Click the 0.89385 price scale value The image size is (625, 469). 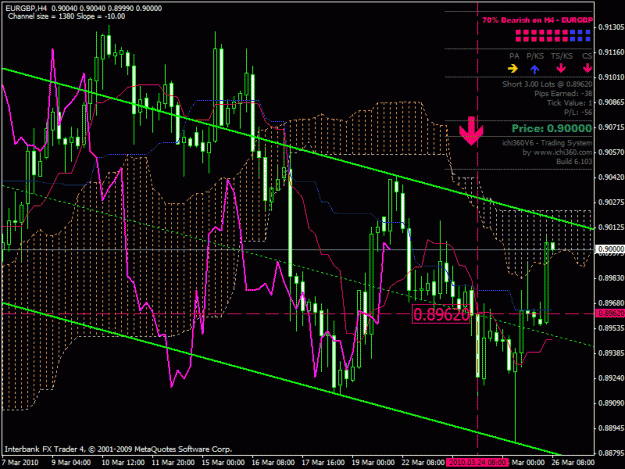coord(611,353)
